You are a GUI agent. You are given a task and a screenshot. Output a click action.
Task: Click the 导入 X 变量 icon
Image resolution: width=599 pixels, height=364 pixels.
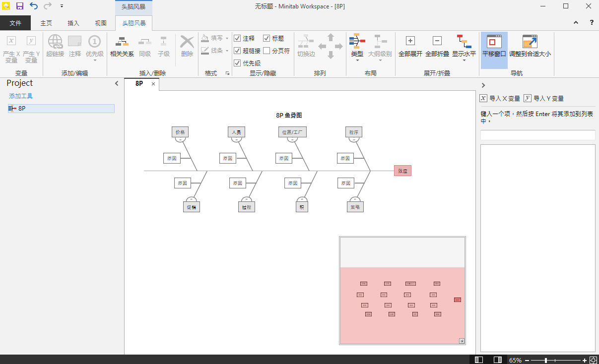click(484, 98)
